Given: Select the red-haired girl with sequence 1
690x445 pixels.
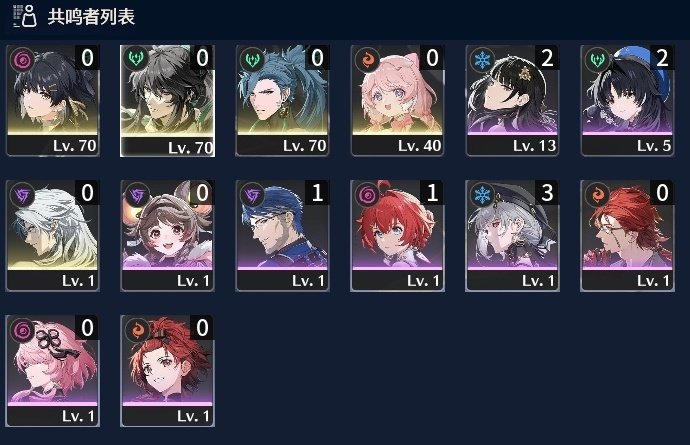Looking at the screenshot, I should 397,236.
